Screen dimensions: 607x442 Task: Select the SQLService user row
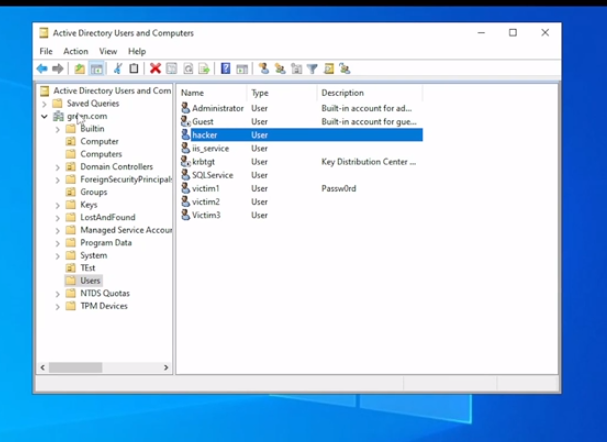tap(302, 175)
